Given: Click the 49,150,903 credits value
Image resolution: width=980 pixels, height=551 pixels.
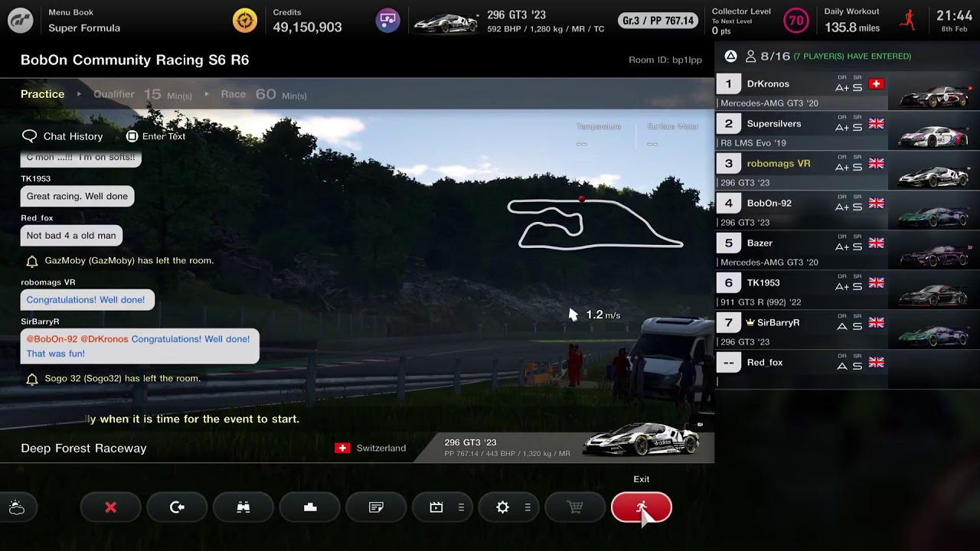Looking at the screenshot, I should tap(307, 28).
